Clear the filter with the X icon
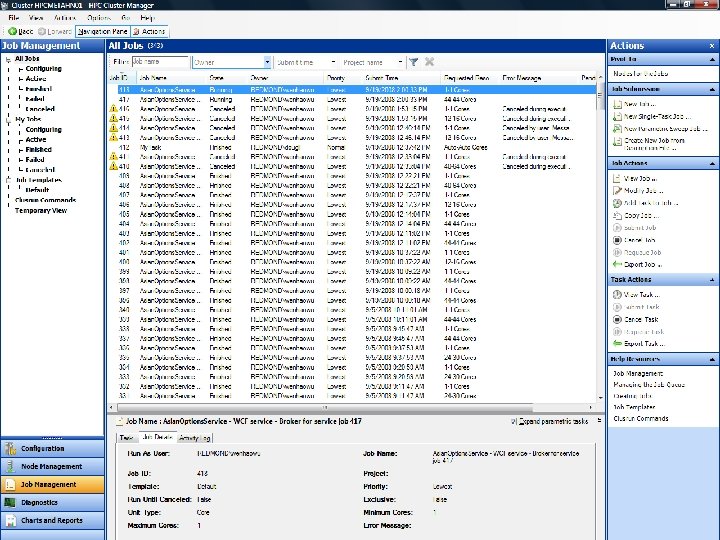This screenshot has height=540, width=720. coord(429,62)
